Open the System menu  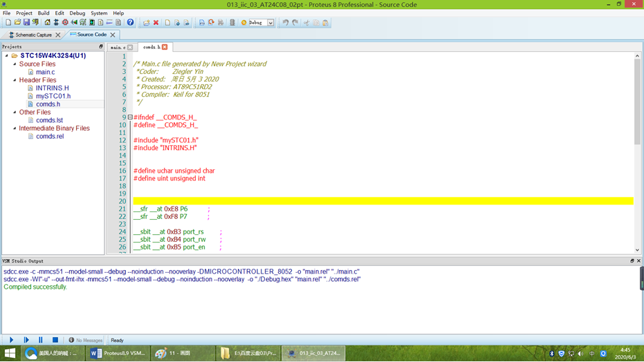pyautogui.click(x=98, y=13)
